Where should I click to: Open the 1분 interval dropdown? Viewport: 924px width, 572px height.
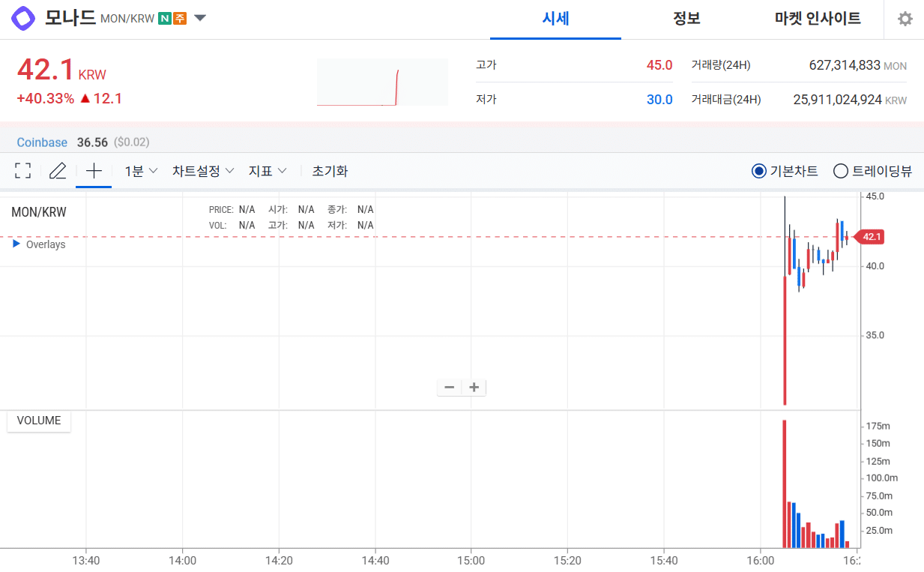click(x=141, y=171)
